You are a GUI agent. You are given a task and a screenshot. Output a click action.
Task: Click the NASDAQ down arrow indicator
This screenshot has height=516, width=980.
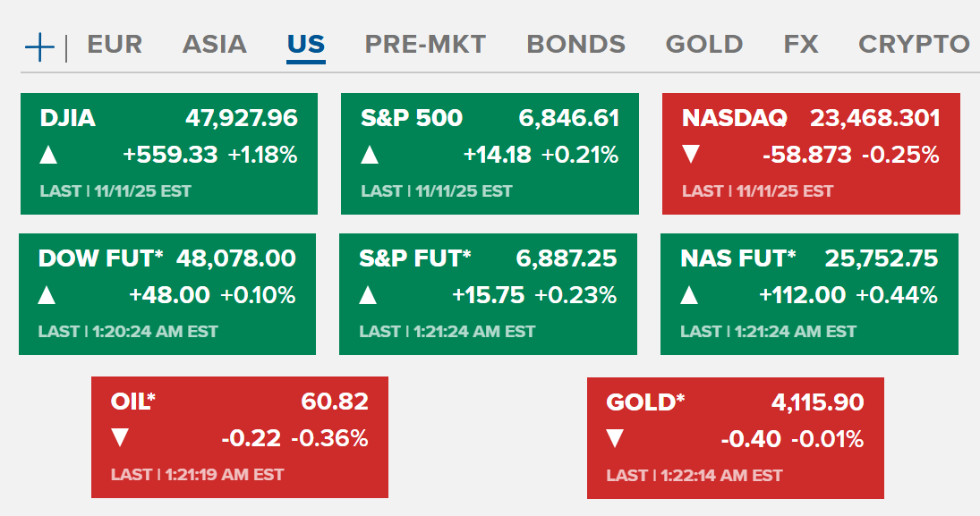click(691, 156)
